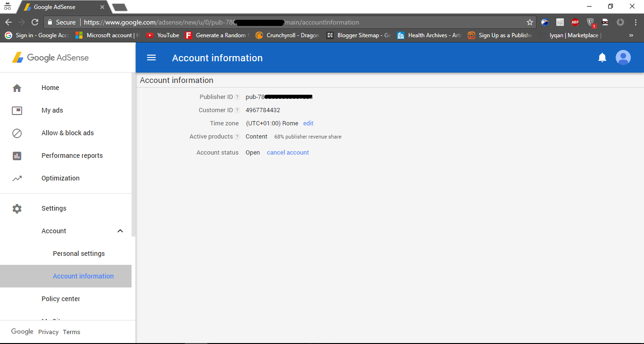Close the Google AdSense browser tab

click(102, 7)
